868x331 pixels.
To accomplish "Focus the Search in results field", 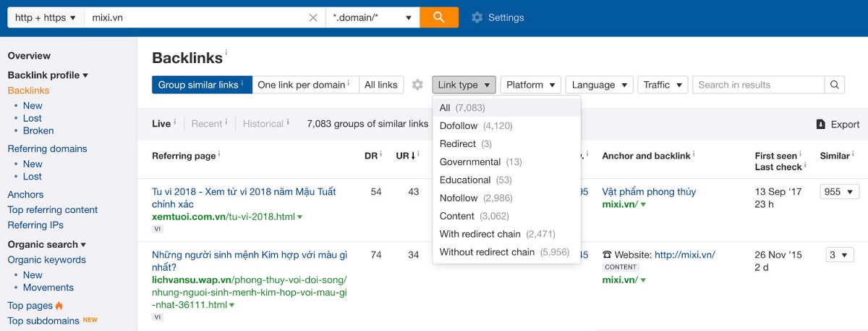I will pyautogui.click(x=759, y=85).
